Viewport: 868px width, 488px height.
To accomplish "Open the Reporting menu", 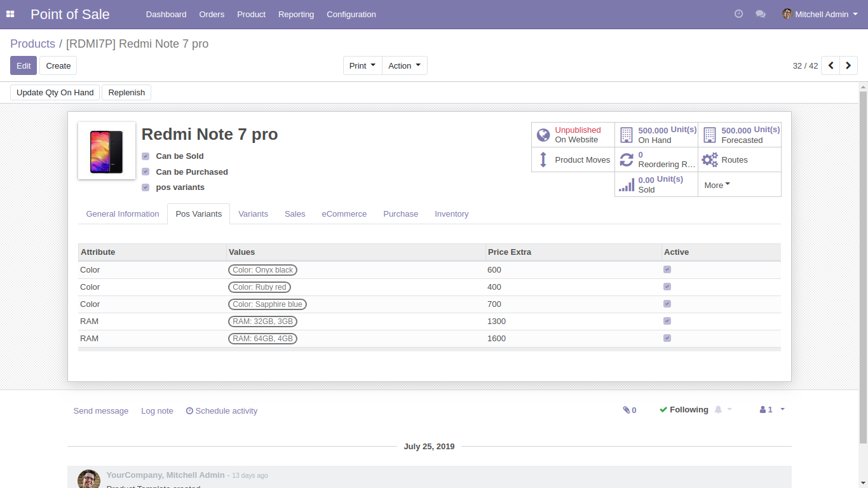I will (x=296, y=14).
